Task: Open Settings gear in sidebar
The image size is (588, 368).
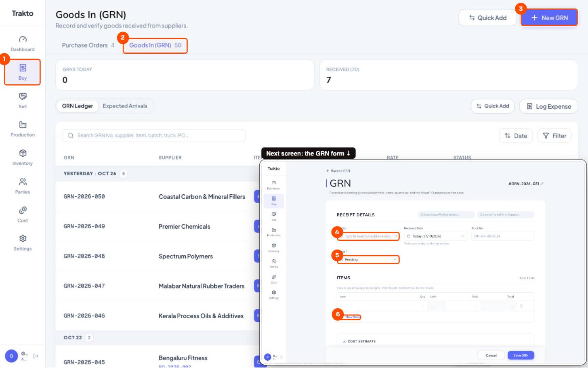Action: point(23,243)
